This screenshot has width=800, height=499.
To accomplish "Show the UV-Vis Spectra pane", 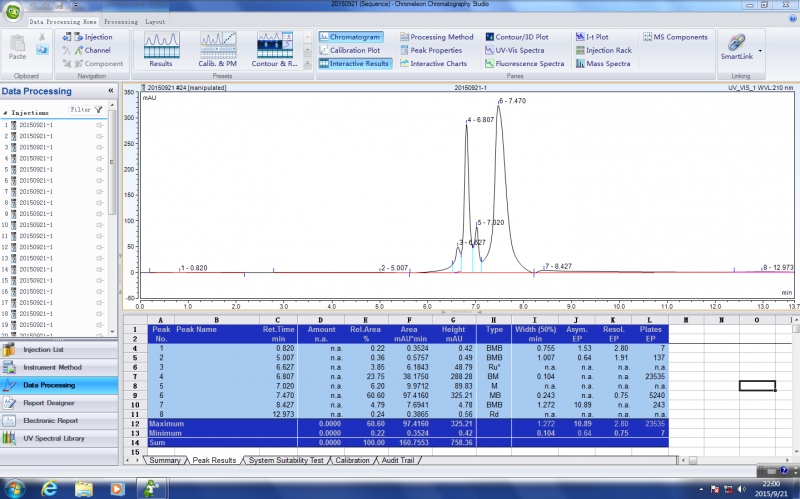I will tap(520, 50).
